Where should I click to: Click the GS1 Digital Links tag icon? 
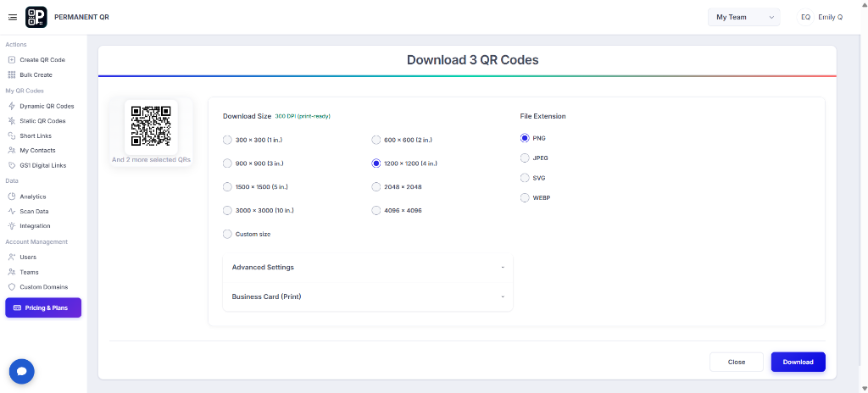[12, 165]
